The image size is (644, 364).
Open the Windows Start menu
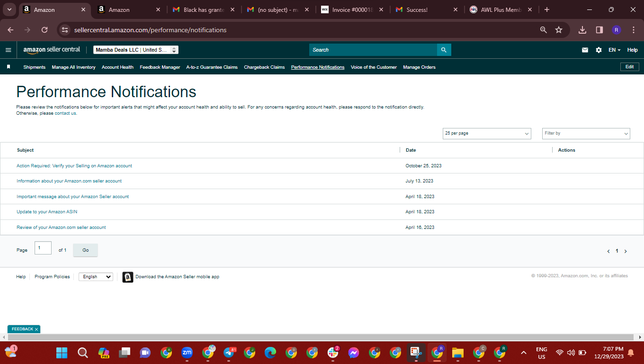(x=62, y=353)
